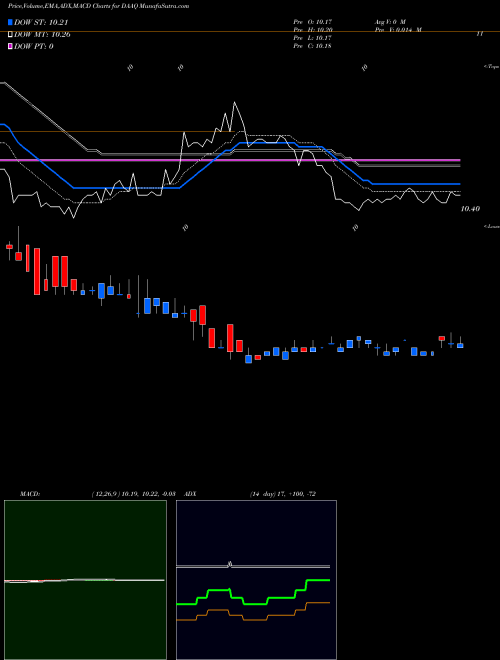
Task: Click the MACD '(12,26,9) 10.19, 10.22, -0.03' readout
Action: tap(133, 494)
